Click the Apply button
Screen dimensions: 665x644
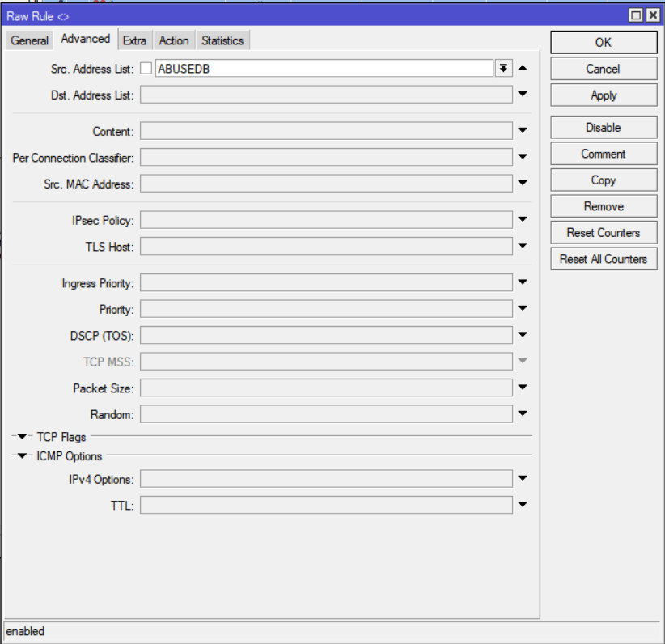604,95
